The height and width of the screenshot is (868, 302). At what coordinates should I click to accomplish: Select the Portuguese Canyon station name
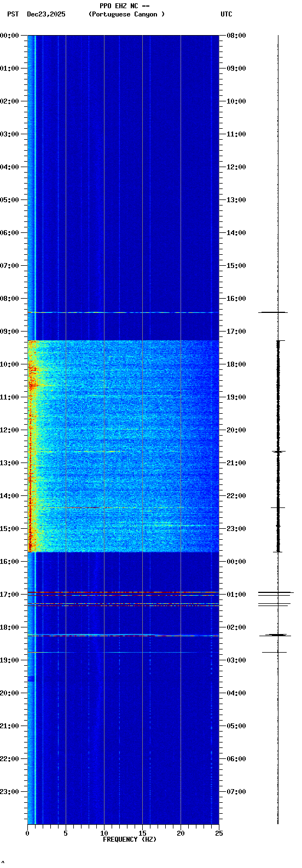tap(126, 14)
